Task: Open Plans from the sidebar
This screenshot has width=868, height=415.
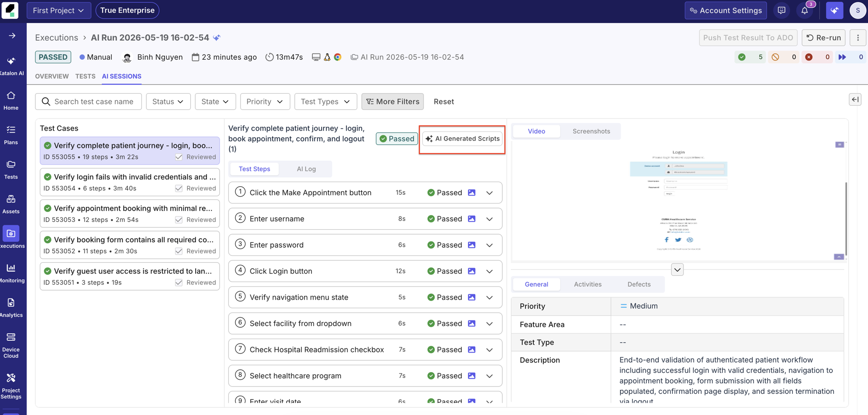Action: 11,135
